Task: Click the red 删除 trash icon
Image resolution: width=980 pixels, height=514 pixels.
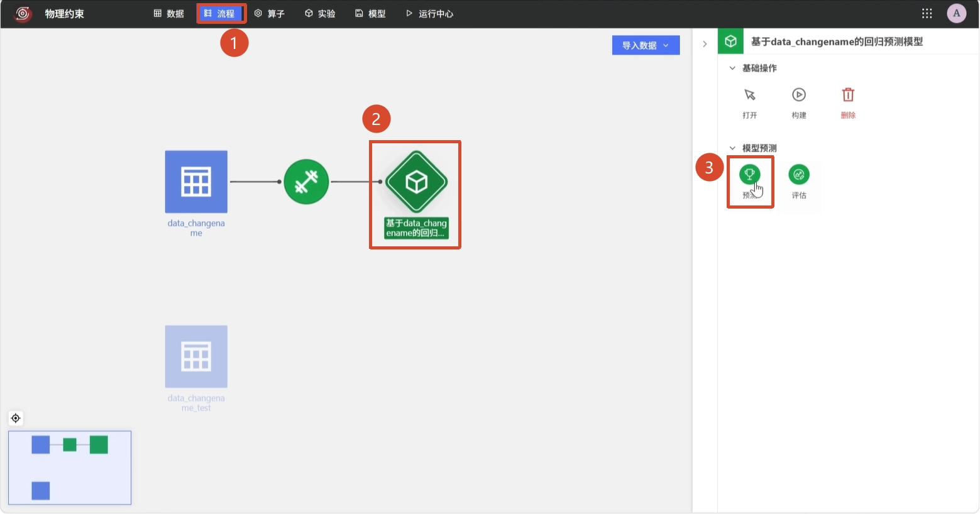Action: (848, 95)
